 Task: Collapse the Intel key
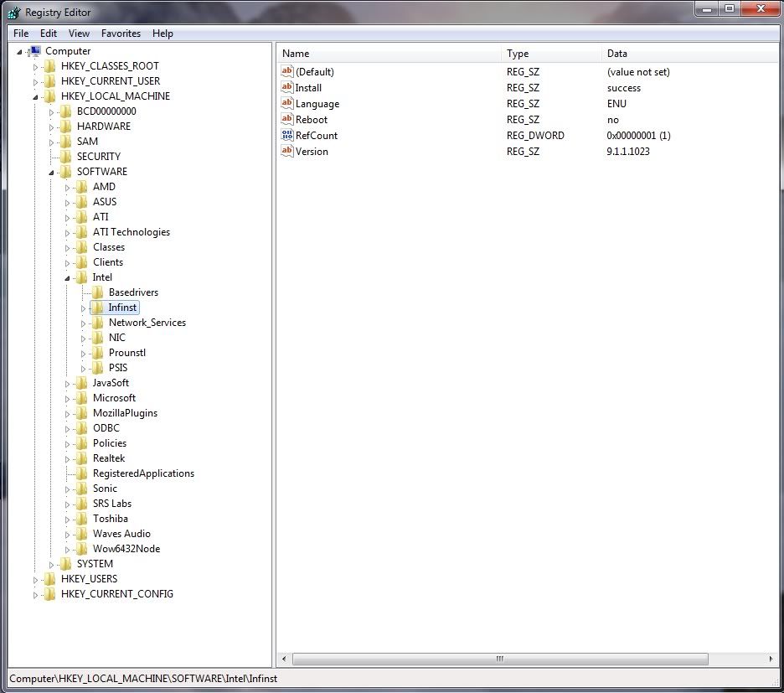coord(68,278)
